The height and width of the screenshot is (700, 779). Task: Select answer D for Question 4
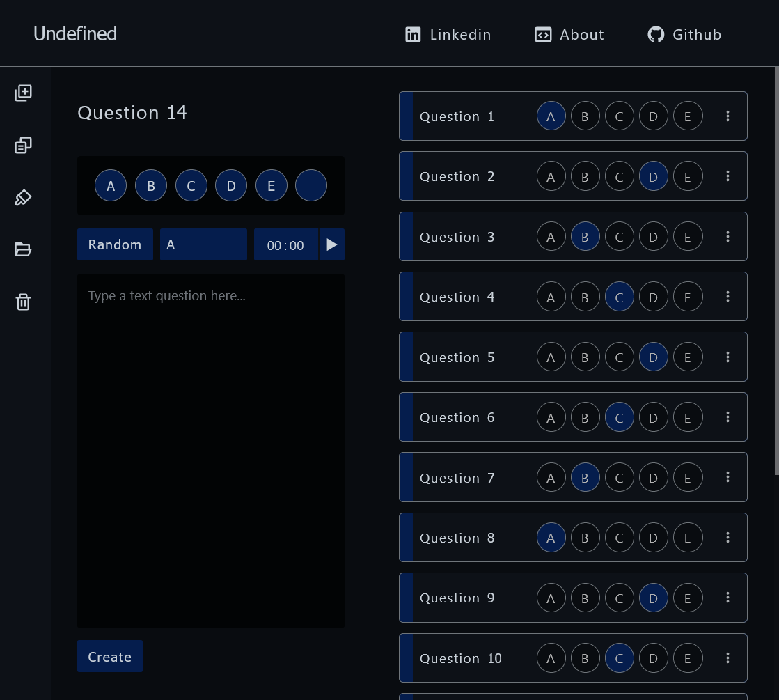[654, 296]
